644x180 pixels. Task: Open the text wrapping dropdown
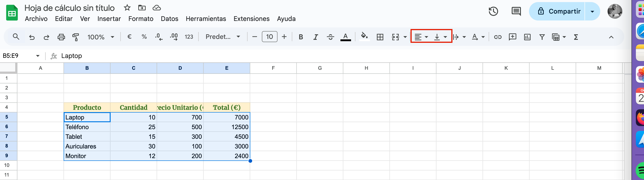pyautogui.click(x=459, y=37)
